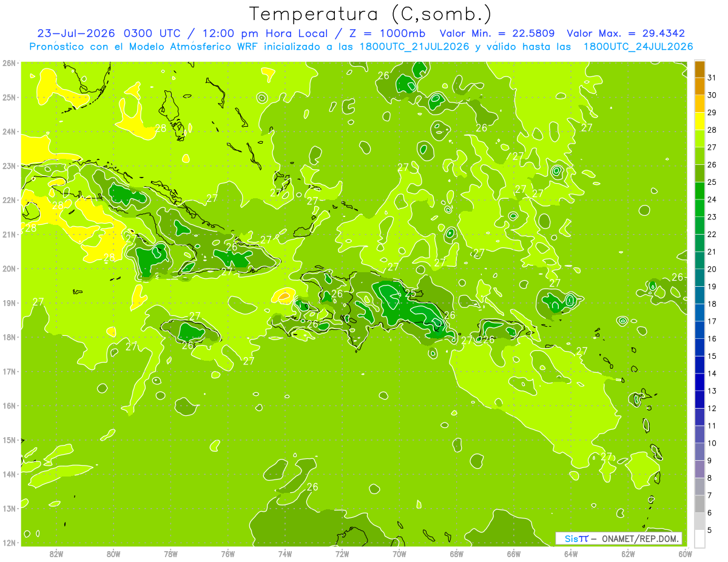This screenshot has height=562, width=728.
Task: Click the legend band between 19 and 20
Action: click(x=699, y=278)
